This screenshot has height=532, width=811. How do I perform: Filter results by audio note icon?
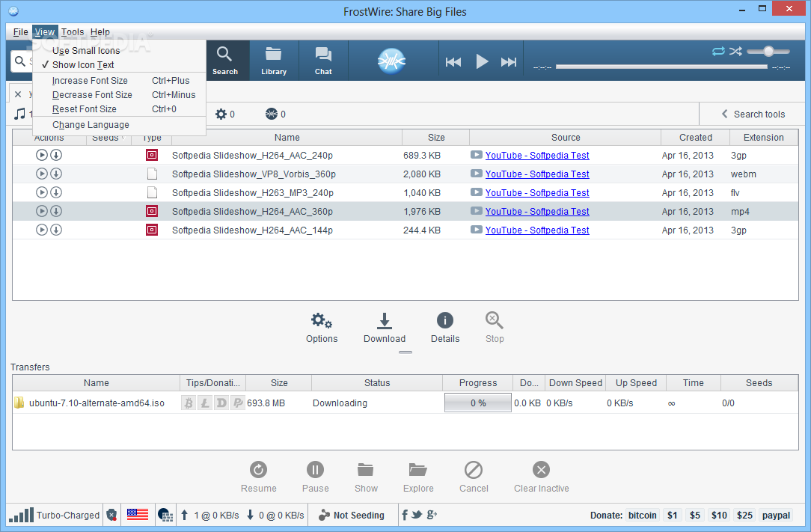[20, 114]
